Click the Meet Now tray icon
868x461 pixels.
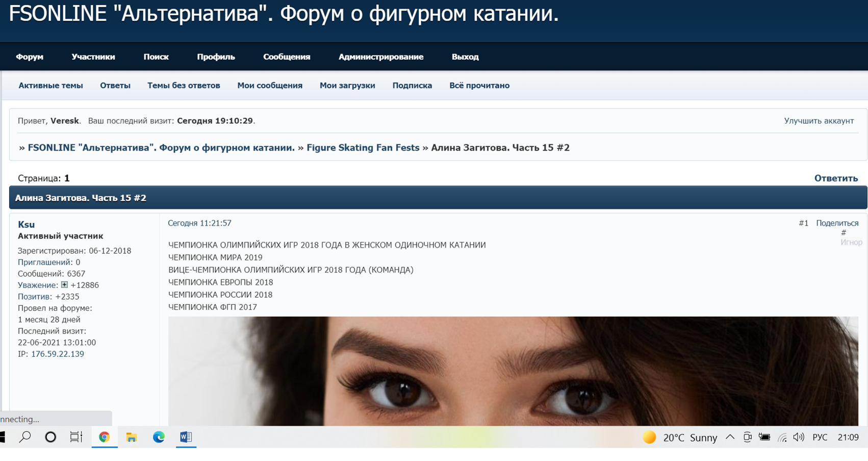tap(747, 437)
